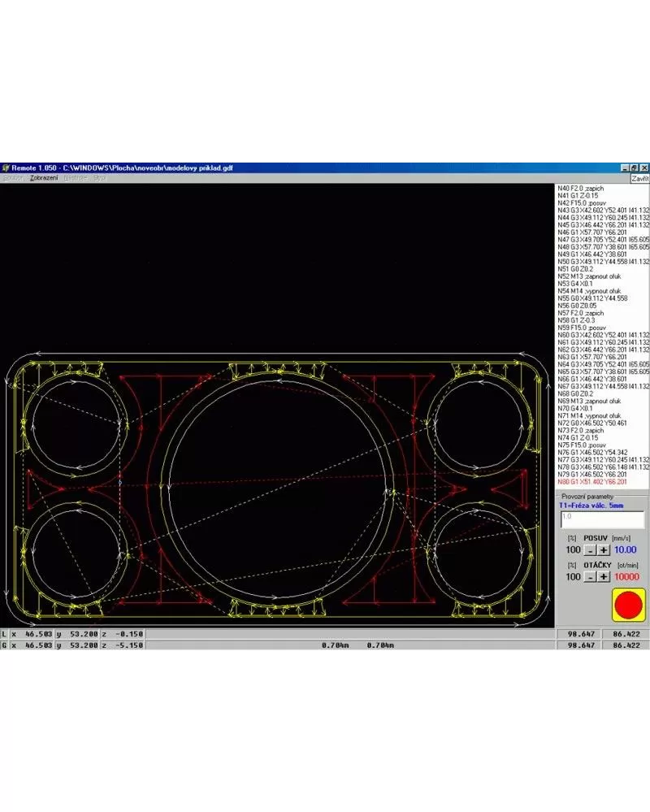
Task: Click the red spindle value 10000
Action: [x=626, y=577]
